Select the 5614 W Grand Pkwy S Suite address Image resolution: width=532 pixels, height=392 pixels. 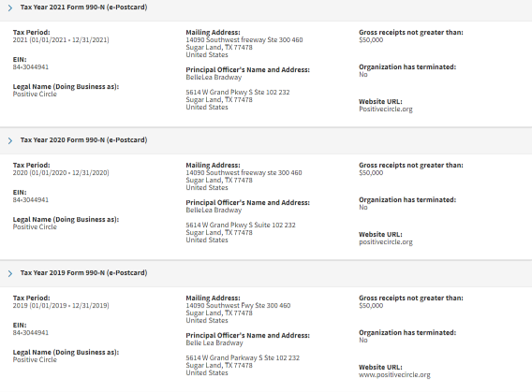pos(241,225)
